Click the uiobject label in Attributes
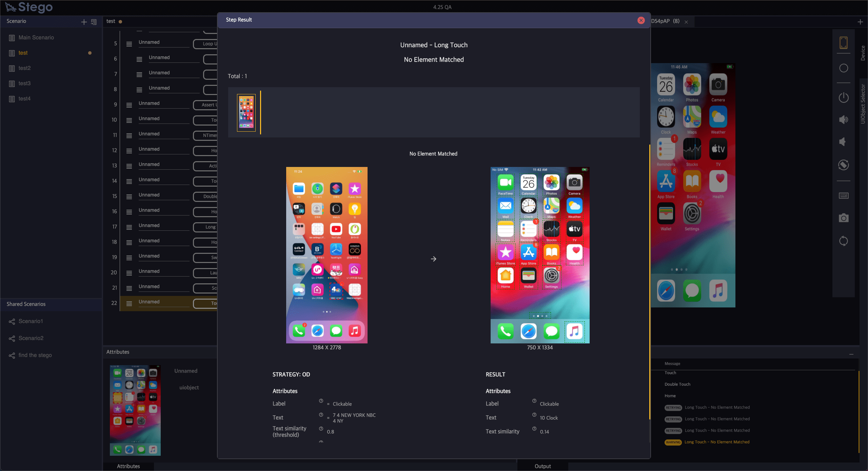868x471 pixels. pos(189,388)
